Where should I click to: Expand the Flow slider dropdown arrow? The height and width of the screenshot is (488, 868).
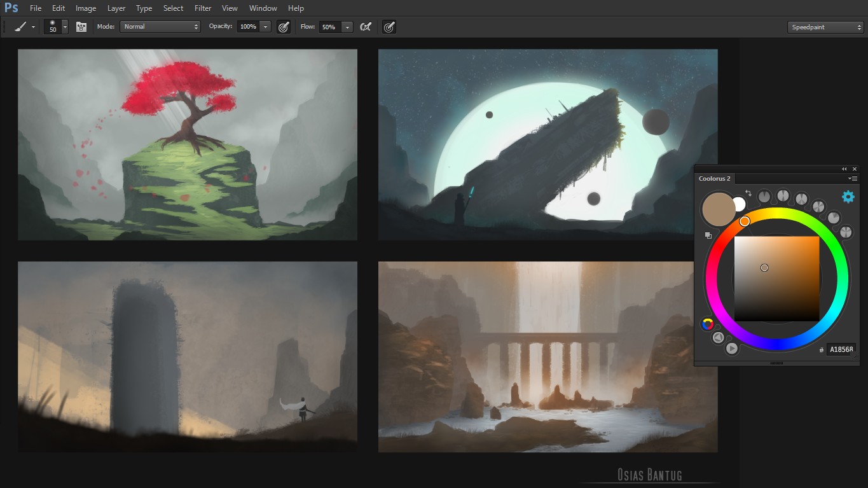click(347, 27)
